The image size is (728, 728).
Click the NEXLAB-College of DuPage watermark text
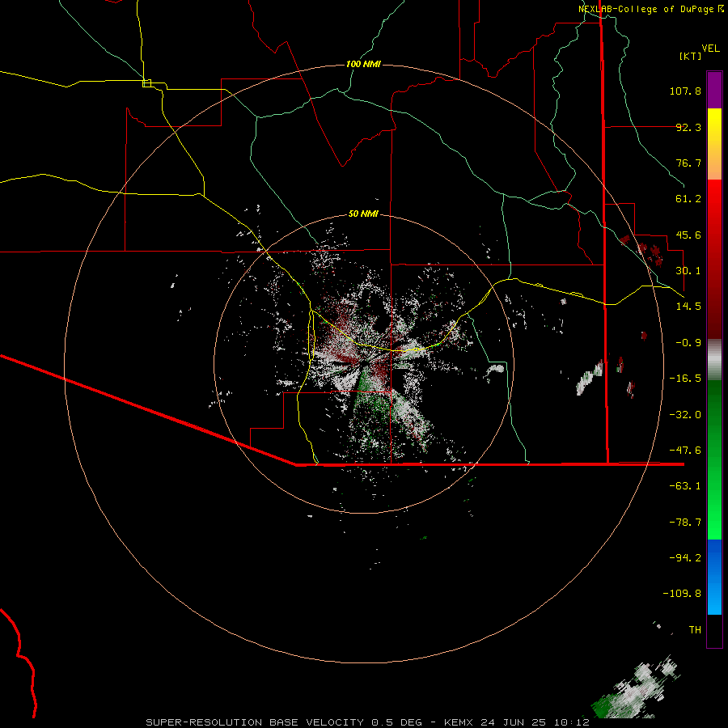pyautogui.click(x=647, y=9)
